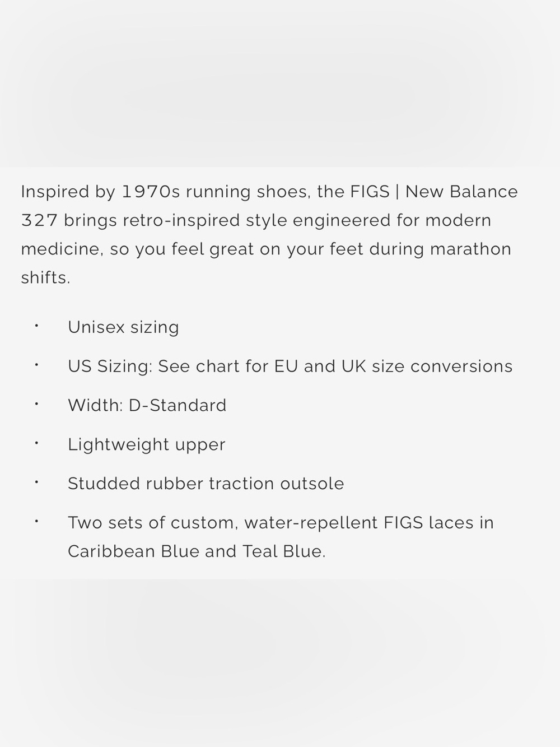Click the "1970s" text in the description

click(x=151, y=192)
